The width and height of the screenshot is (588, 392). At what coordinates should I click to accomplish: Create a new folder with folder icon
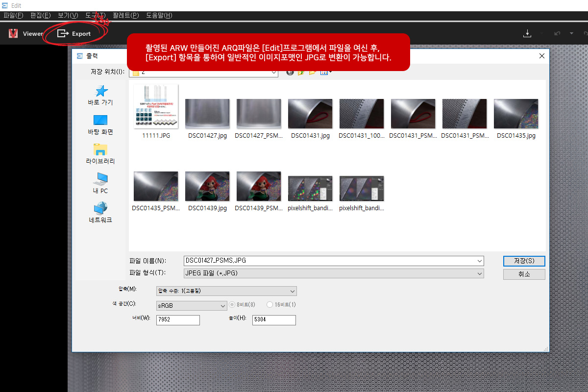tap(312, 72)
